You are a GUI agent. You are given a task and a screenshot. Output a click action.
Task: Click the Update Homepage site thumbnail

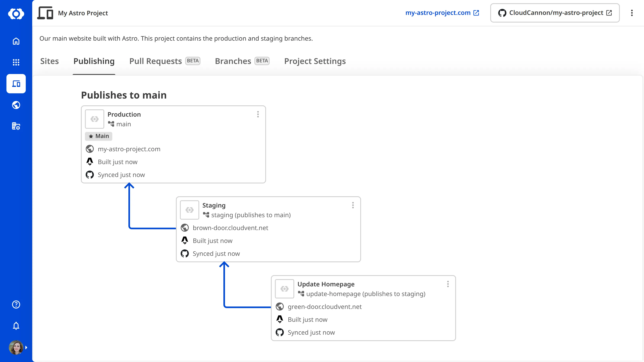[x=285, y=289]
